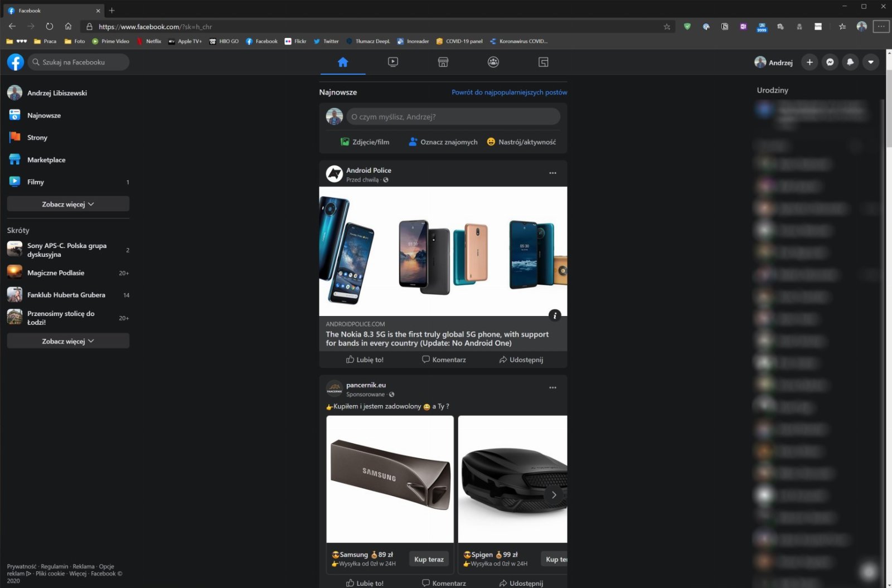Open the Groups tab icon

point(493,62)
